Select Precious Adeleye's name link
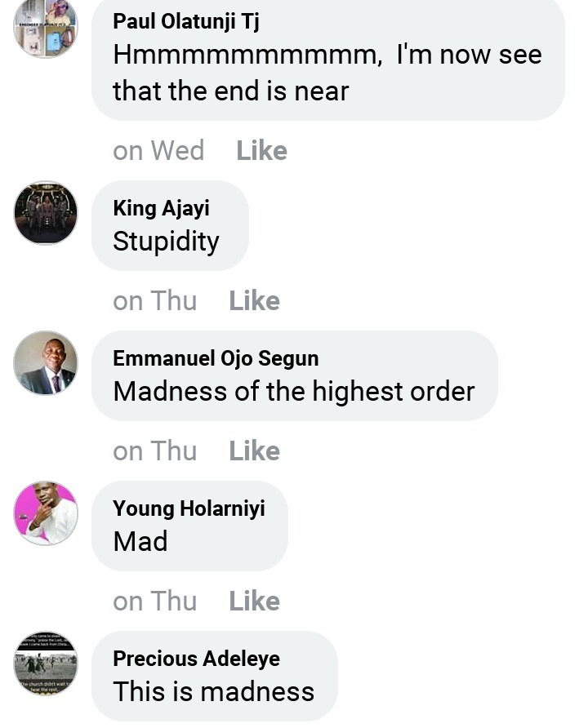Screen dimensions: 588x728 (x=196, y=659)
